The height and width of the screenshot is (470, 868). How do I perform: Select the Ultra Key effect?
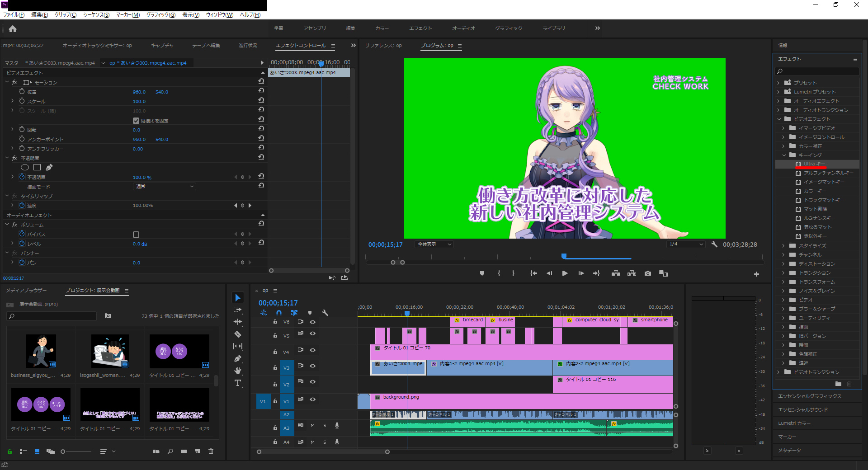click(x=814, y=164)
